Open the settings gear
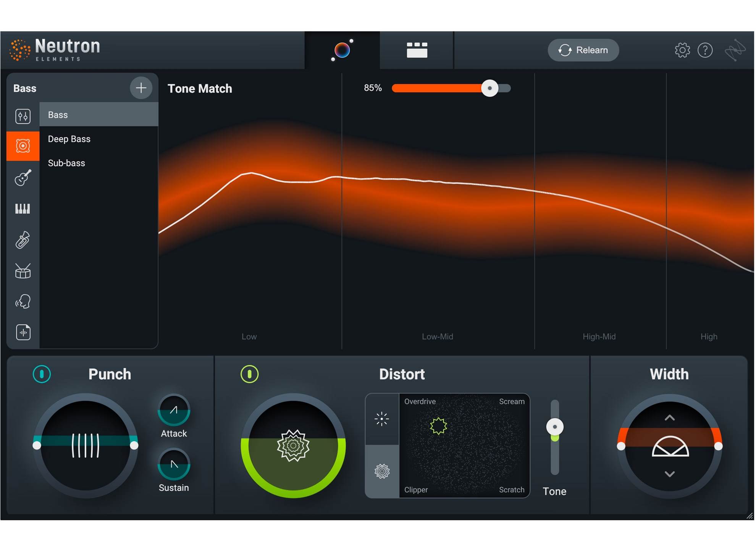 click(682, 50)
